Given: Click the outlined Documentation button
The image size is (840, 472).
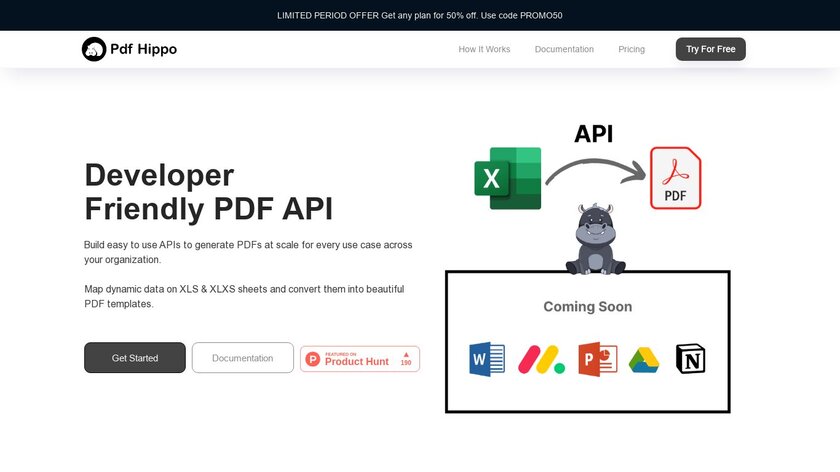Looking at the screenshot, I should [243, 358].
